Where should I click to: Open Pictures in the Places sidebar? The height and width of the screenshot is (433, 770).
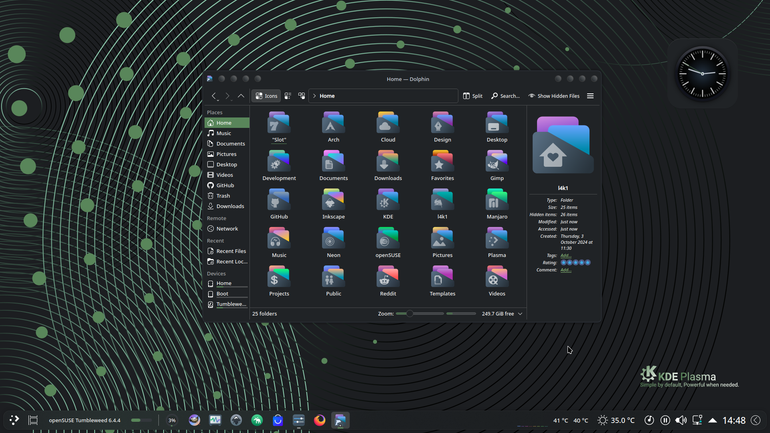(227, 154)
